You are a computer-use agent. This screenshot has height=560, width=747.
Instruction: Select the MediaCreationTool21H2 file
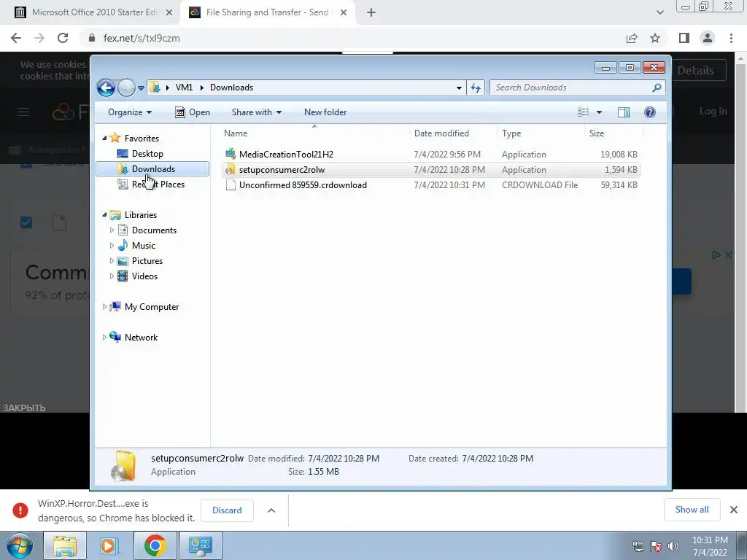coord(430,155)
